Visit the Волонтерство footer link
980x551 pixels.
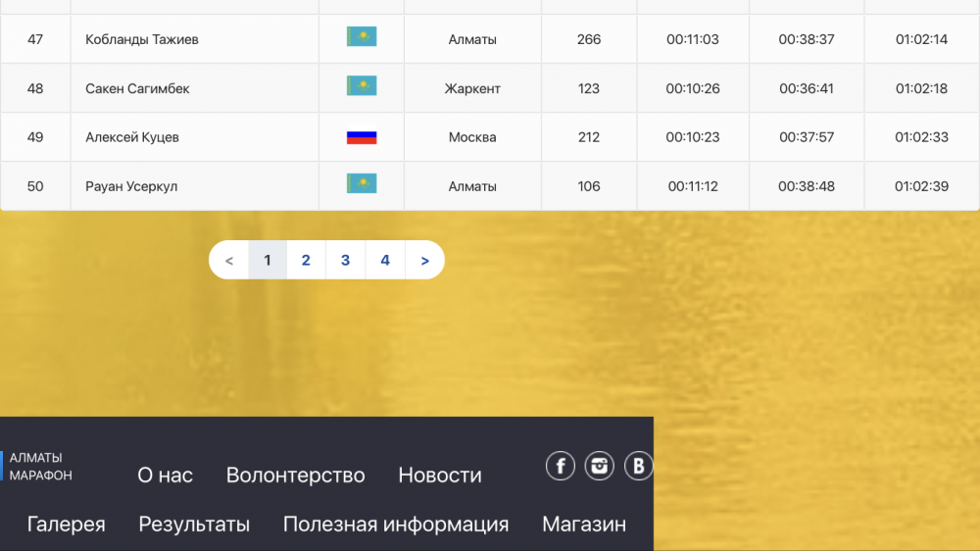[295, 476]
